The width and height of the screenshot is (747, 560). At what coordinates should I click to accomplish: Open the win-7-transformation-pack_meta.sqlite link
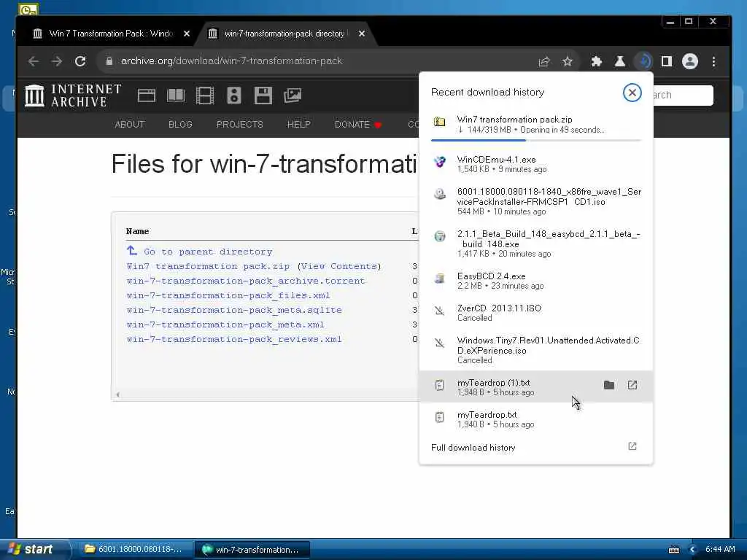pos(234,310)
